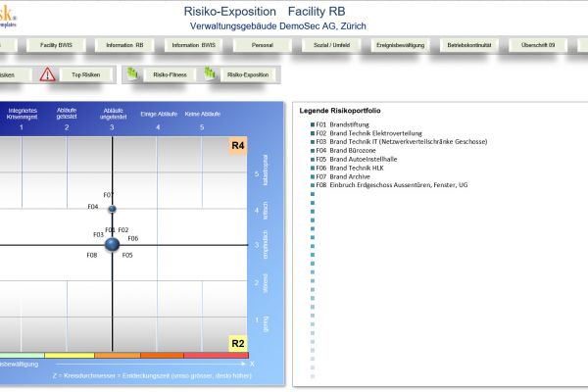Click the R4 quadrant badge

pyautogui.click(x=237, y=147)
